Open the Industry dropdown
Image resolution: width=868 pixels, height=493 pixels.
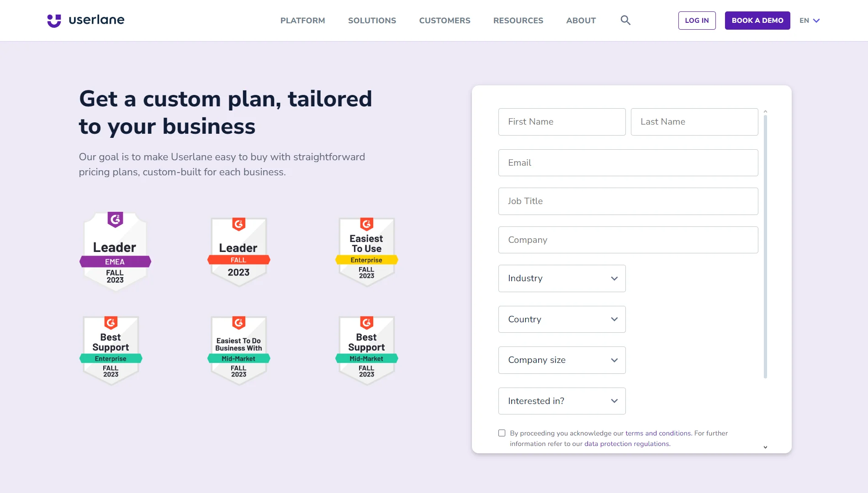(561, 278)
